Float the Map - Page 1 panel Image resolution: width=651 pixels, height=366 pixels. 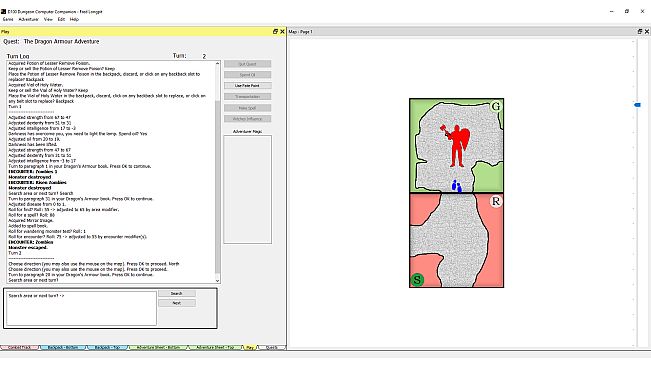[639, 32]
